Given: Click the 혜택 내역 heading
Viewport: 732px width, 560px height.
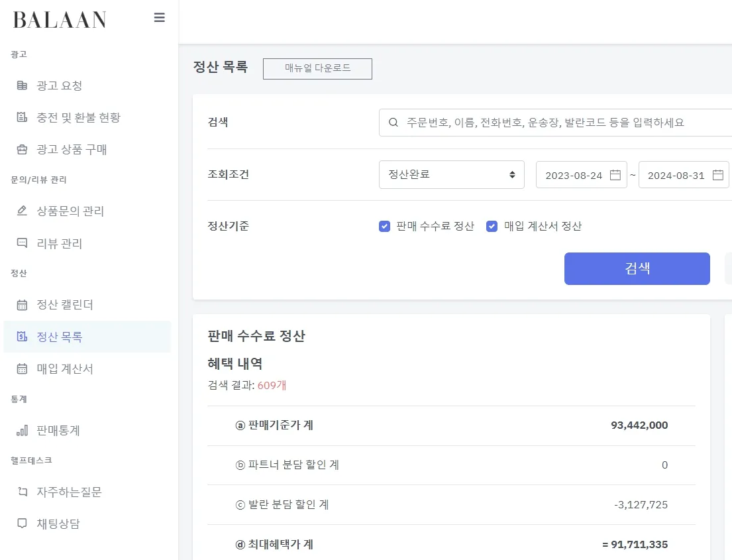Looking at the screenshot, I should click(235, 363).
